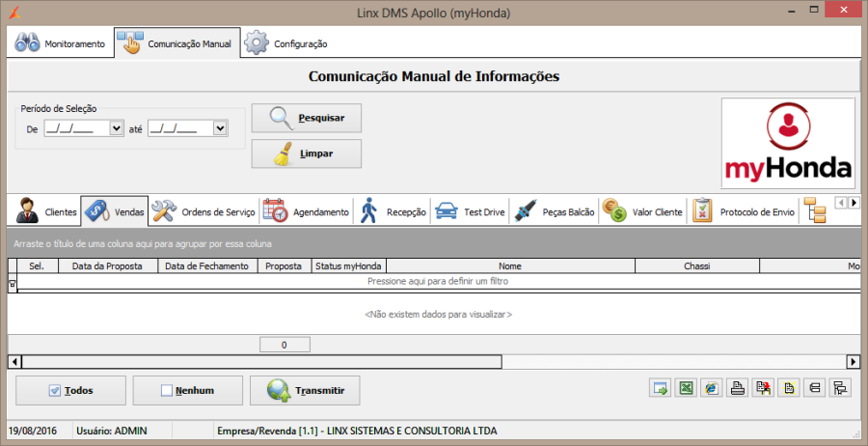Click the grid filter row funnel icon
868x446 pixels.
[13, 283]
